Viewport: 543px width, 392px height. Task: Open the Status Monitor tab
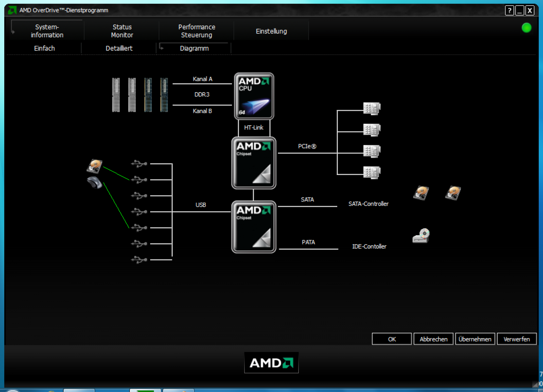click(x=122, y=31)
